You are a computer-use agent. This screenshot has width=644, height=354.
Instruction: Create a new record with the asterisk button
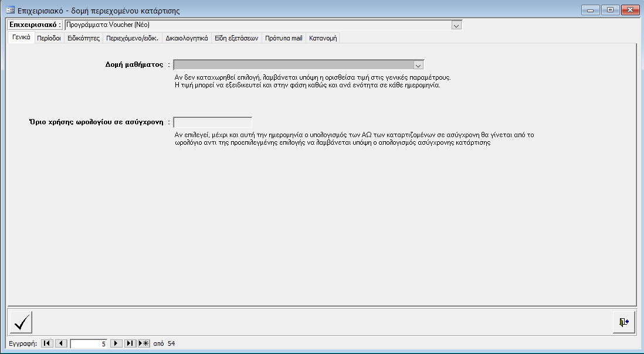[x=144, y=343]
